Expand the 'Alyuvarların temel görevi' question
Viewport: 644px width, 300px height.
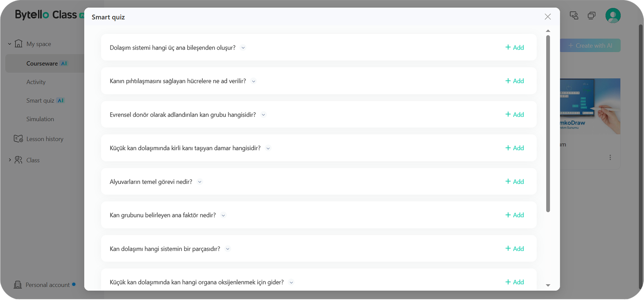click(x=200, y=182)
